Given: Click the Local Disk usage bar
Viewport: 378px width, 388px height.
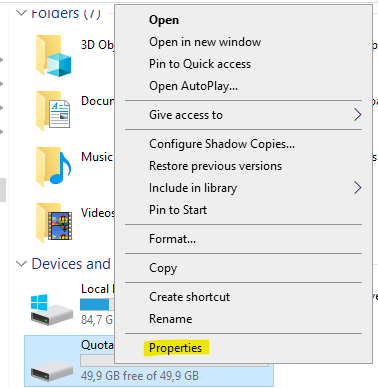Looking at the screenshot, I should (97, 304).
